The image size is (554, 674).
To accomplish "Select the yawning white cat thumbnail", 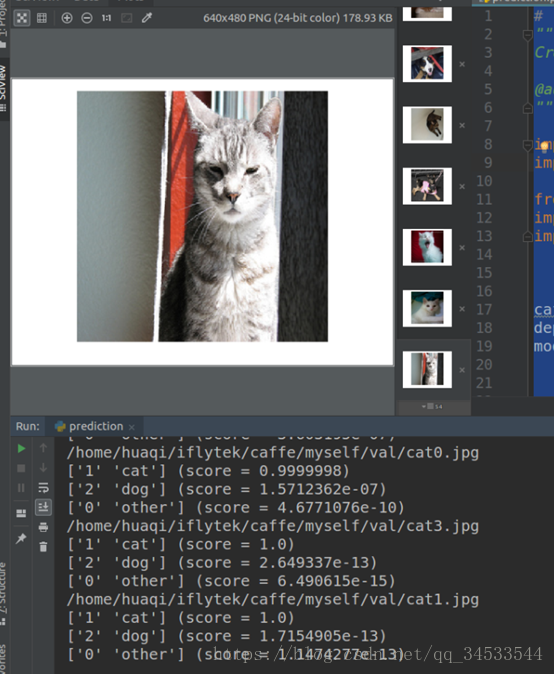I will point(427,247).
